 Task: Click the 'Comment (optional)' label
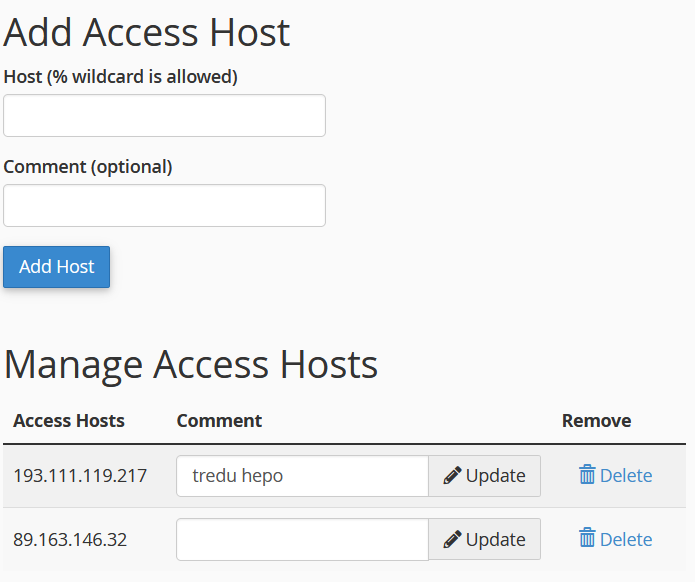tap(88, 167)
